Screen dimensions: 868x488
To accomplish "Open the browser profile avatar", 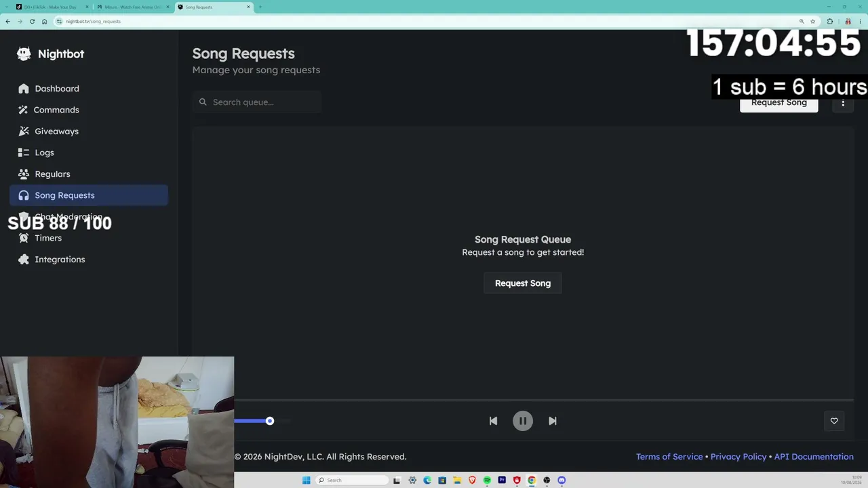I will 848,22.
